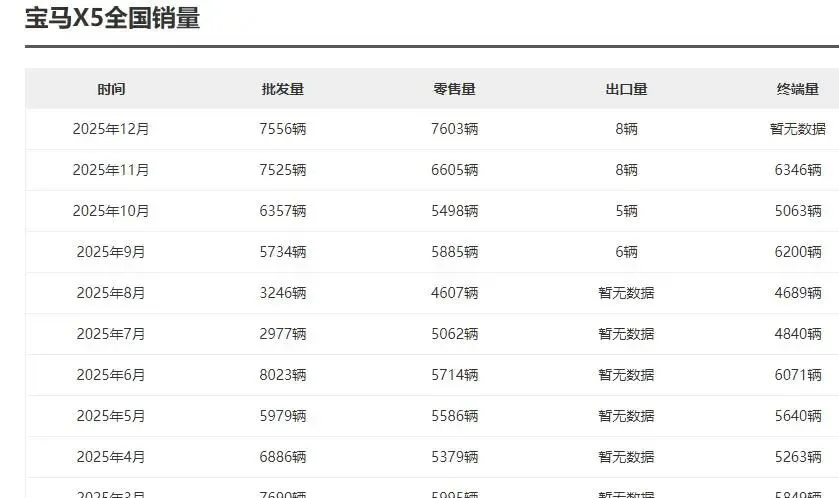Click the 宝马X5全国销量 page heading

(112, 18)
